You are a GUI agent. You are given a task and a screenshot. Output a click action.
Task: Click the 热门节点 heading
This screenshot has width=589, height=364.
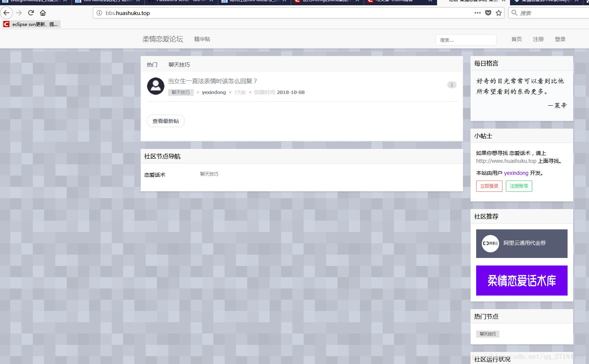(x=486, y=317)
